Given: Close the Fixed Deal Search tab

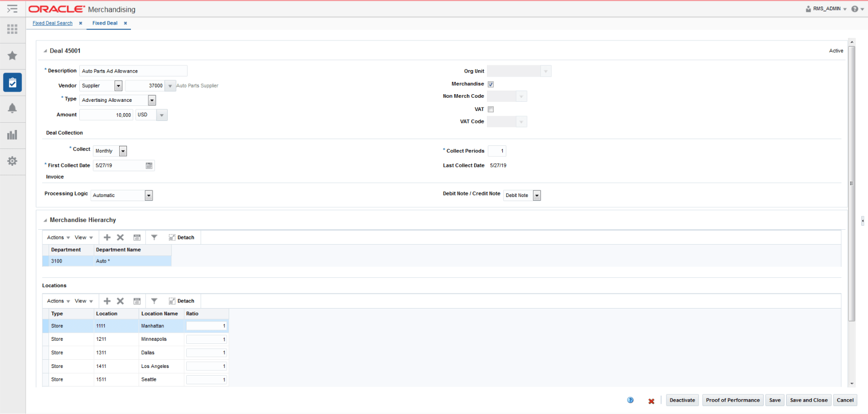Looking at the screenshot, I should click(x=80, y=23).
